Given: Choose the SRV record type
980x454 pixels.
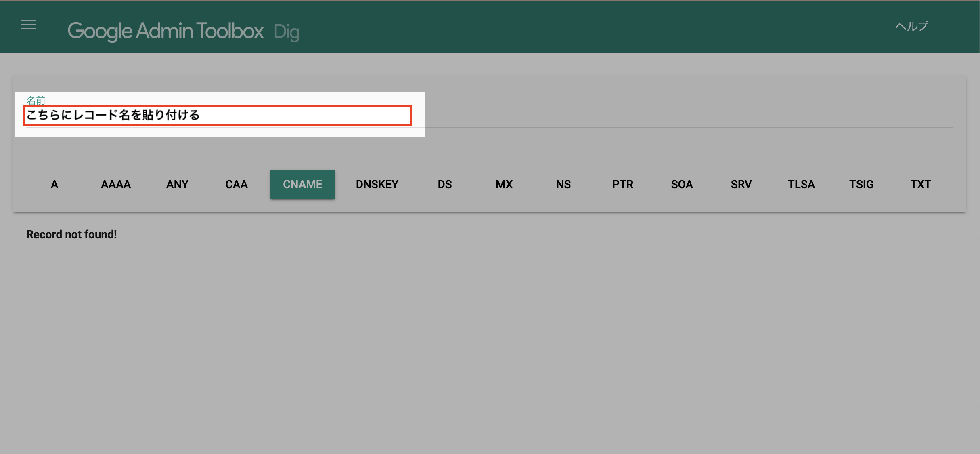Looking at the screenshot, I should coord(741,185).
